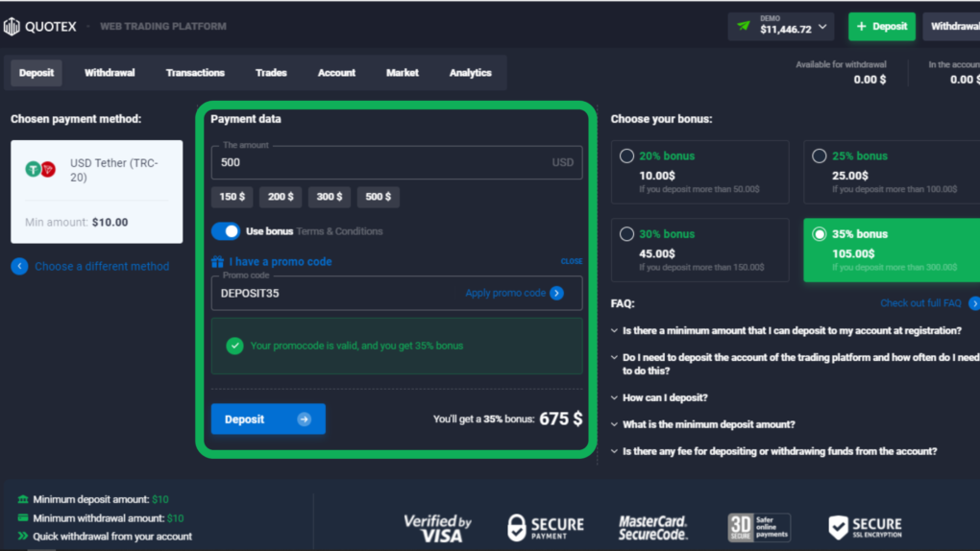
Task: Open the demo account balance dropdown
Action: pyautogui.click(x=780, y=26)
